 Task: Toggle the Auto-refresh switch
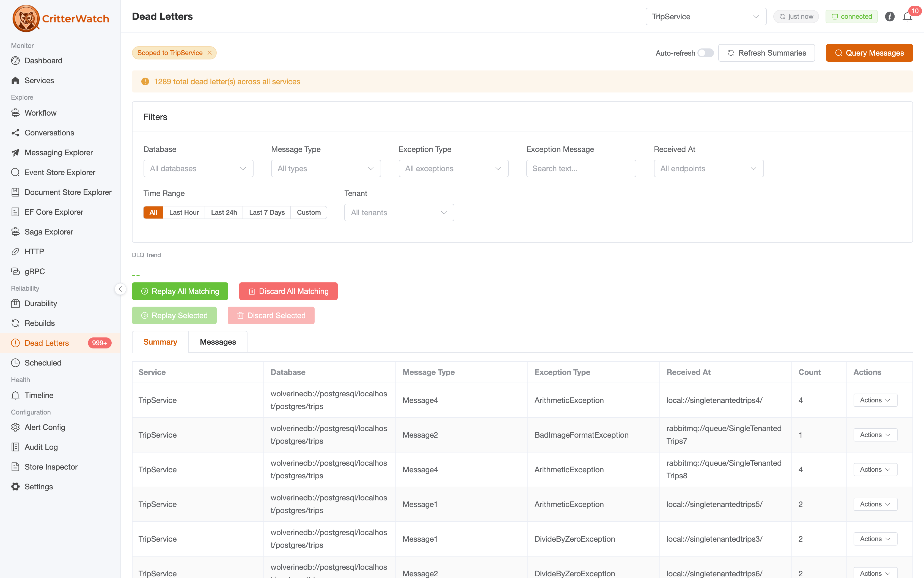click(x=705, y=53)
